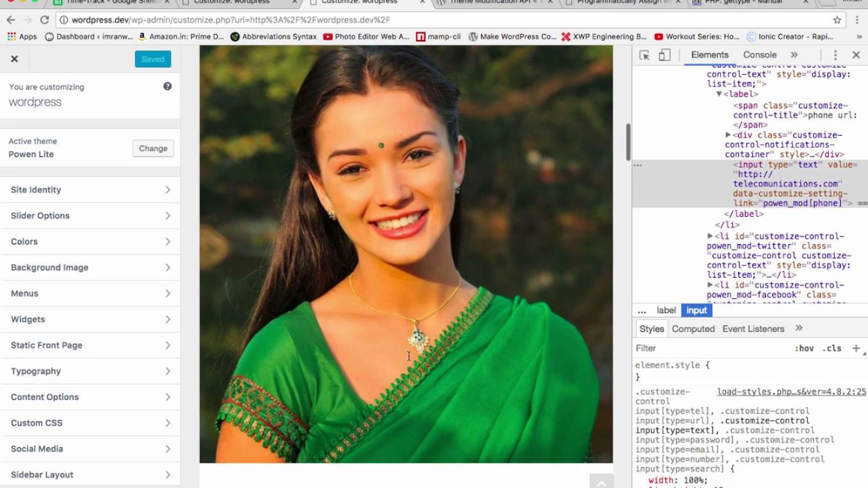Click the Saved button
868x488 pixels.
tap(153, 59)
